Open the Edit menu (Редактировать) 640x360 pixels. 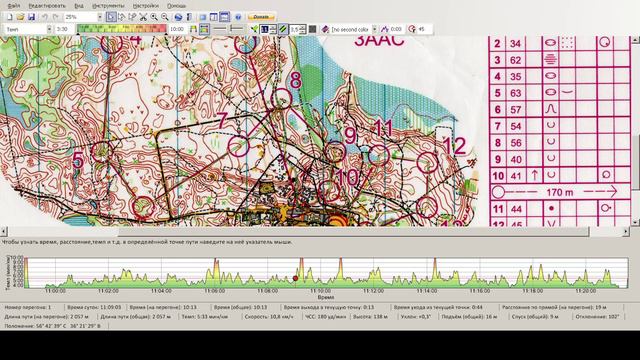pyautogui.click(x=47, y=6)
